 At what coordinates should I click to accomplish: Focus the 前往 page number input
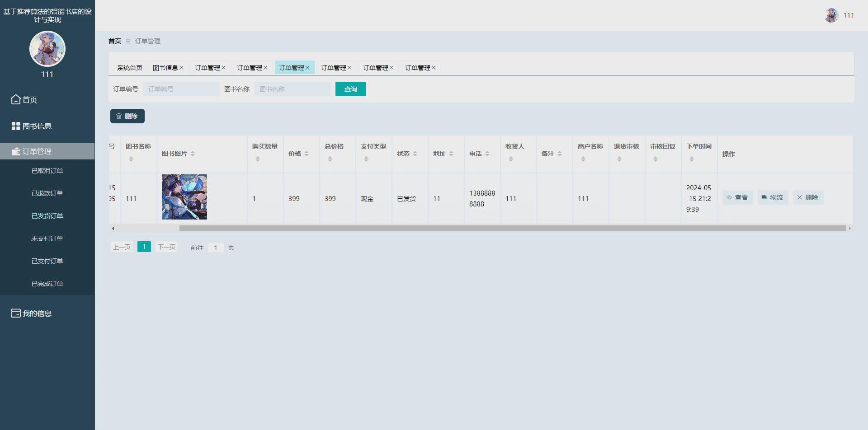coord(216,248)
